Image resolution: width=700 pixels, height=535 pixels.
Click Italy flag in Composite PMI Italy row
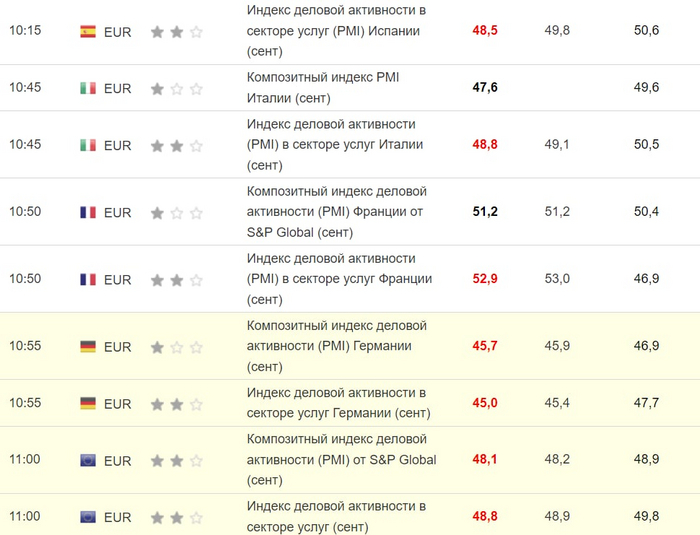click(x=88, y=88)
